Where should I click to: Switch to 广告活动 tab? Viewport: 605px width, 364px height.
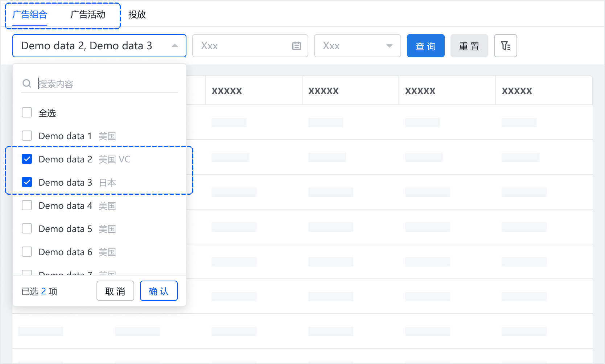[88, 15]
